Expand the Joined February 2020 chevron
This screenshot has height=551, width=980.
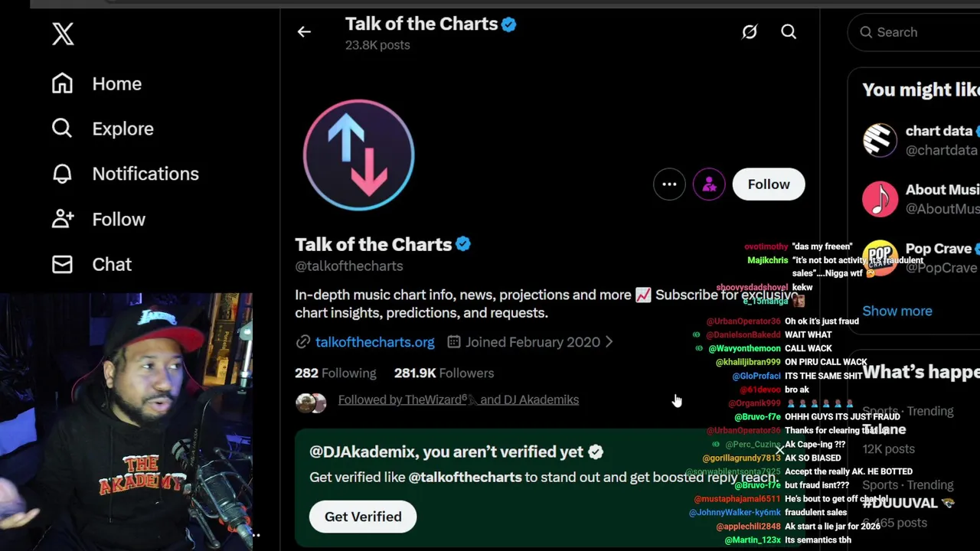point(609,342)
